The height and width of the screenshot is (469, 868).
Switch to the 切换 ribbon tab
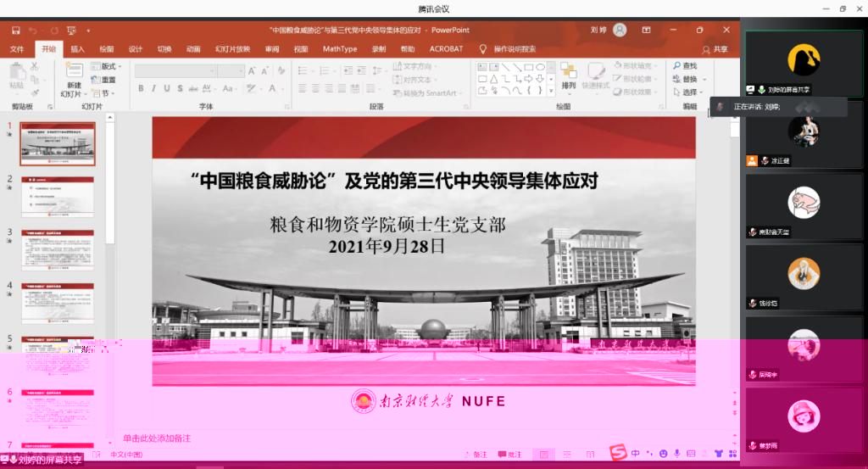[164, 49]
